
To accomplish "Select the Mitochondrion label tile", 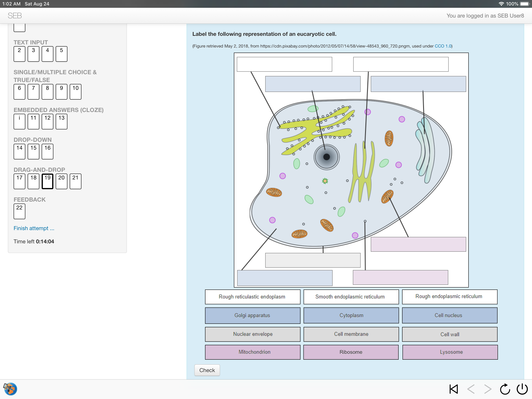I will pos(252,352).
